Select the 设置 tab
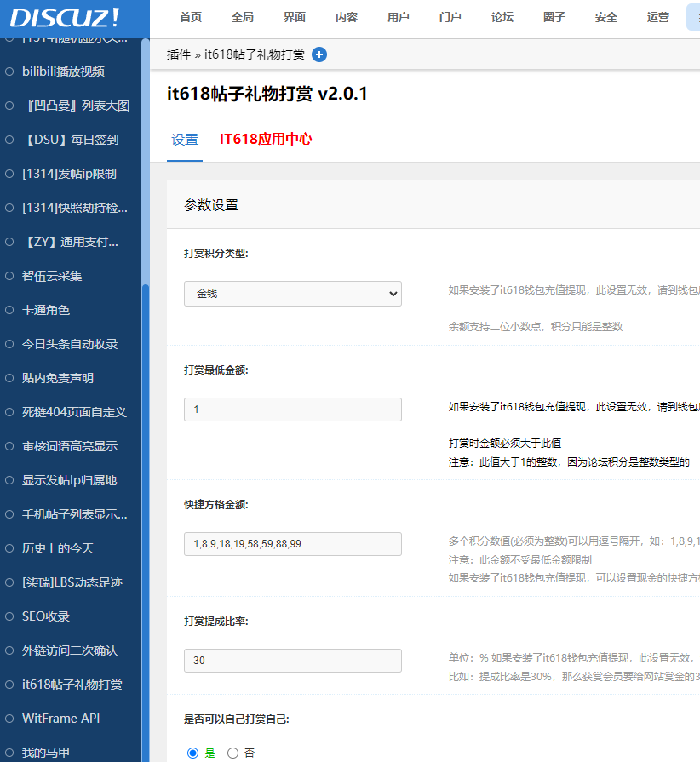700x762 pixels. pos(185,138)
